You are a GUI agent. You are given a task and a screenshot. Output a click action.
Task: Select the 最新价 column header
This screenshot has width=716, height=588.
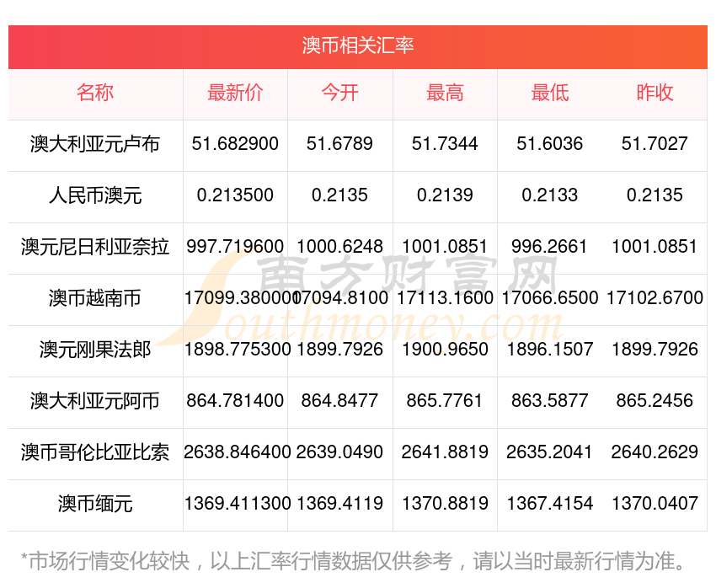tap(235, 93)
